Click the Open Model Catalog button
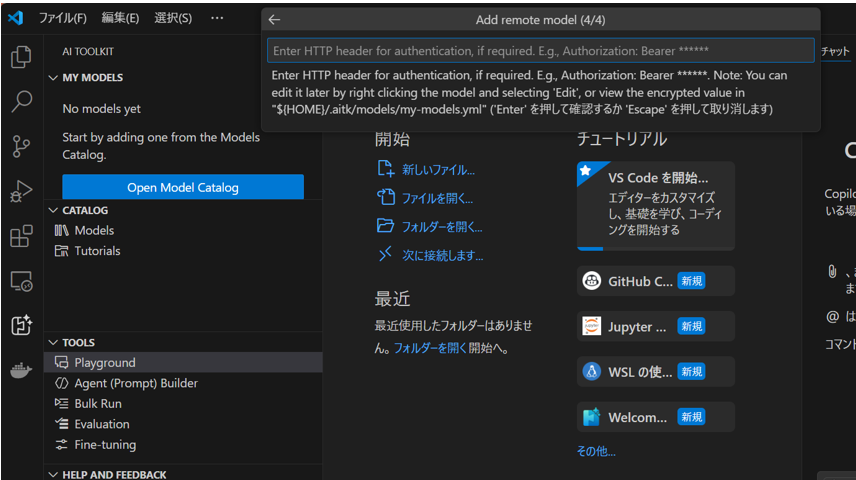856x480 pixels. coord(183,187)
